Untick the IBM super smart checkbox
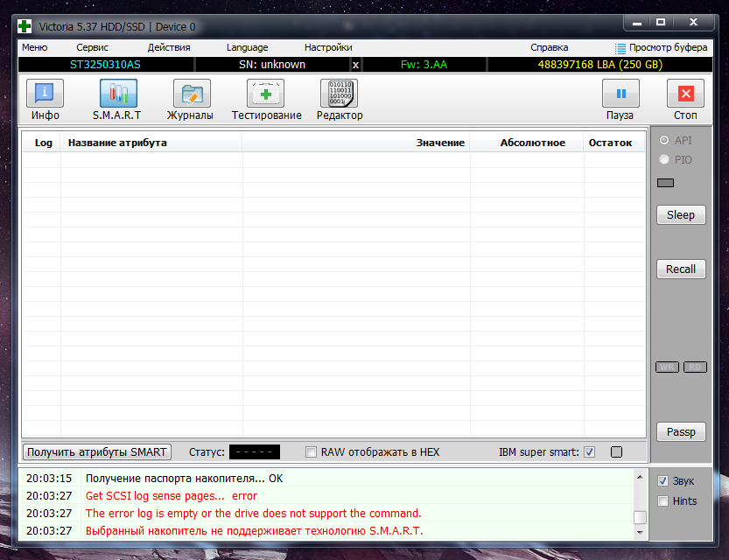Screen dimensions: 729x560 pyautogui.click(x=590, y=452)
